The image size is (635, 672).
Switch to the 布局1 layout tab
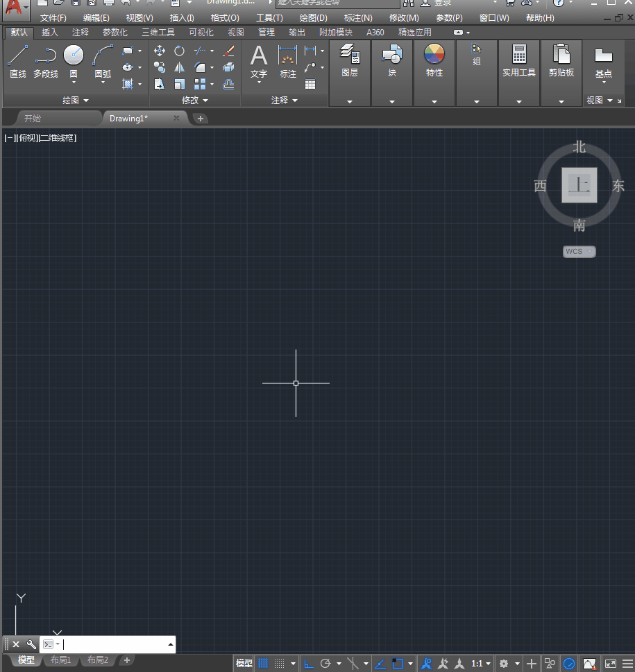pos(60,660)
